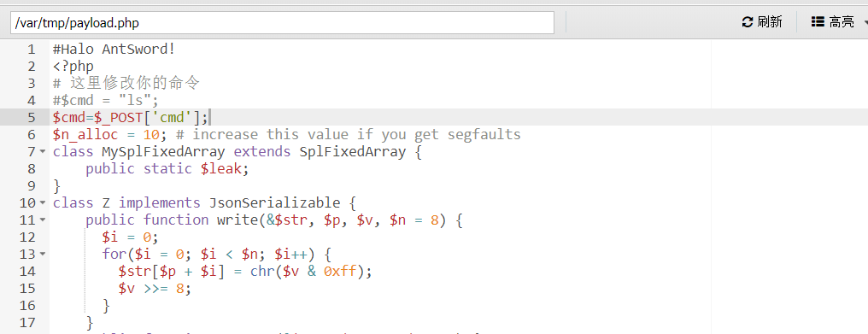Collapse the class Z fold arrow on line 10

(x=44, y=202)
